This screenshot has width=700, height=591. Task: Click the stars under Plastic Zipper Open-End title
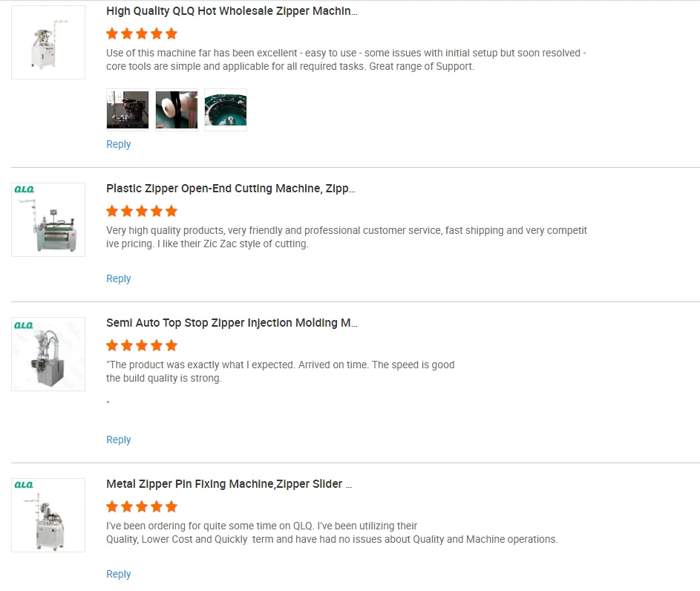click(x=142, y=211)
